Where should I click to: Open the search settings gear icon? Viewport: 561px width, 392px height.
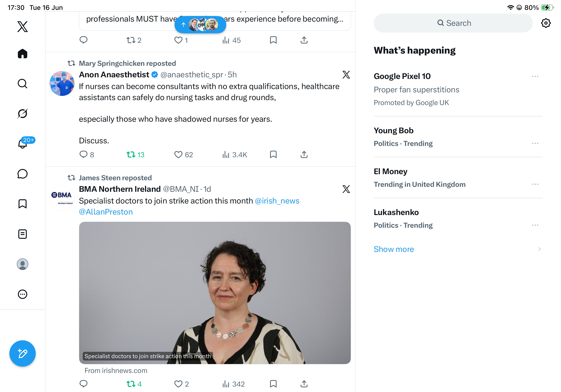545,23
